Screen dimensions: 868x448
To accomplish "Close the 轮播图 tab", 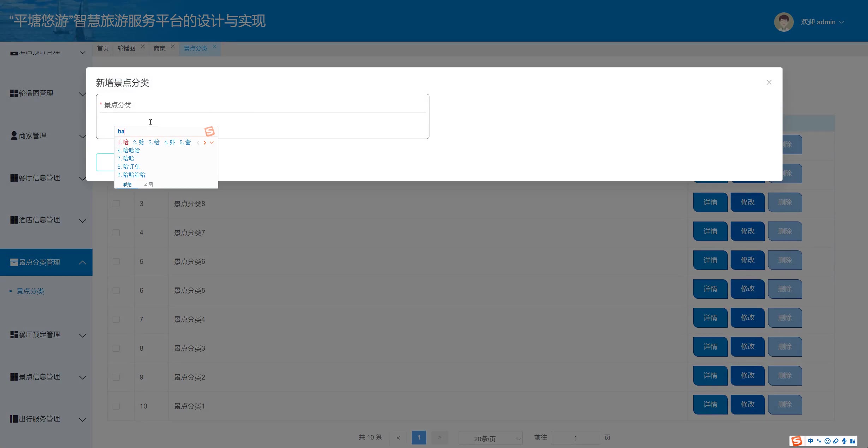I will (143, 47).
